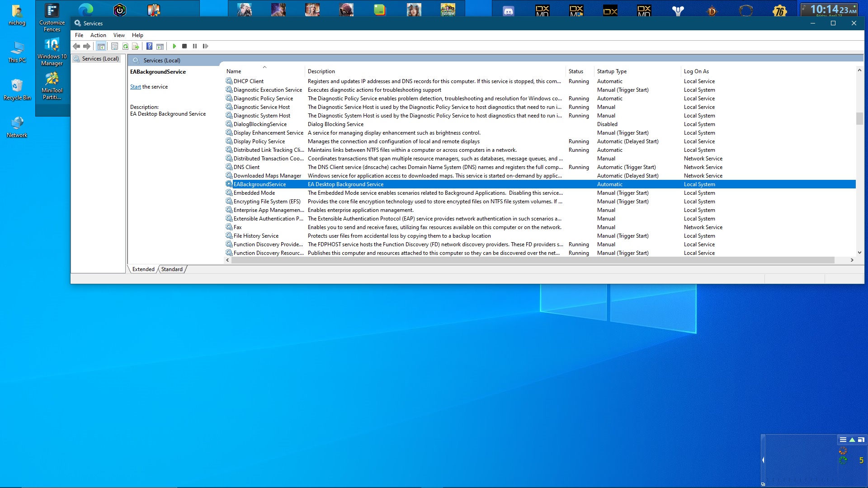Click the Export List toolbar icon
The image size is (868, 488).
135,46
